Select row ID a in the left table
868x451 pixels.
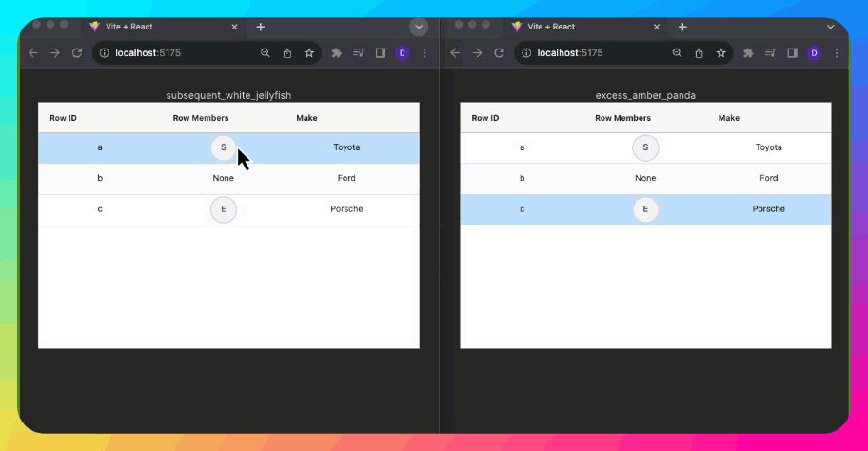100,147
